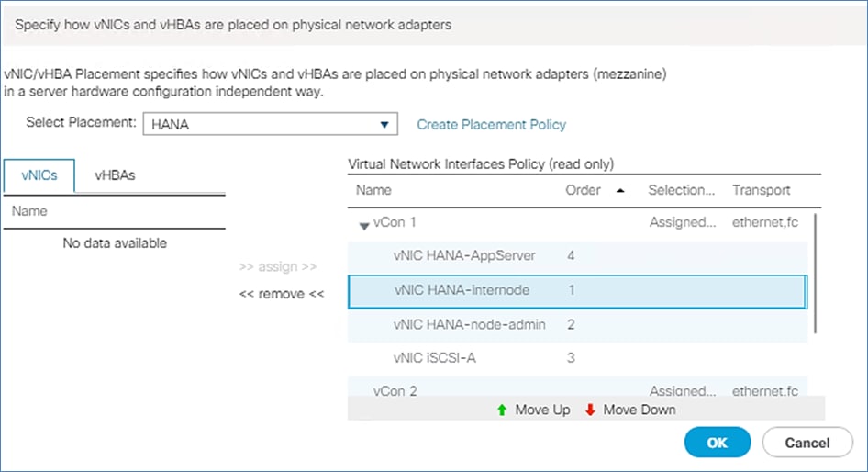Switch to the vNICs tab
The height and width of the screenshot is (472, 868).
pos(39,175)
